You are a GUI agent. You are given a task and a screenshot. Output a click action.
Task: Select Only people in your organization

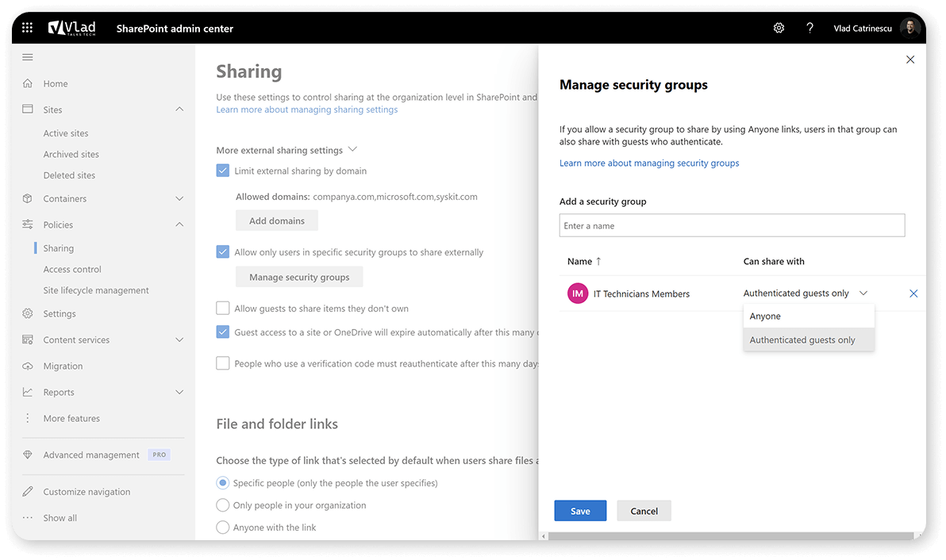(223, 505)
